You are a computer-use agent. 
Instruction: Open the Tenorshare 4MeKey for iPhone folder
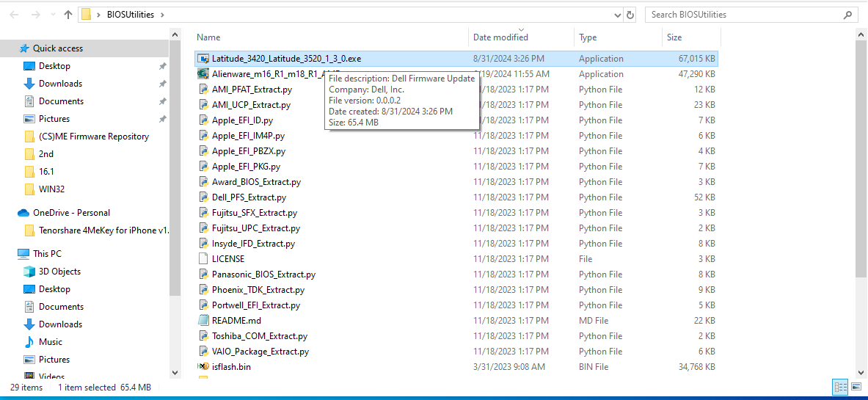click(103, 230)
